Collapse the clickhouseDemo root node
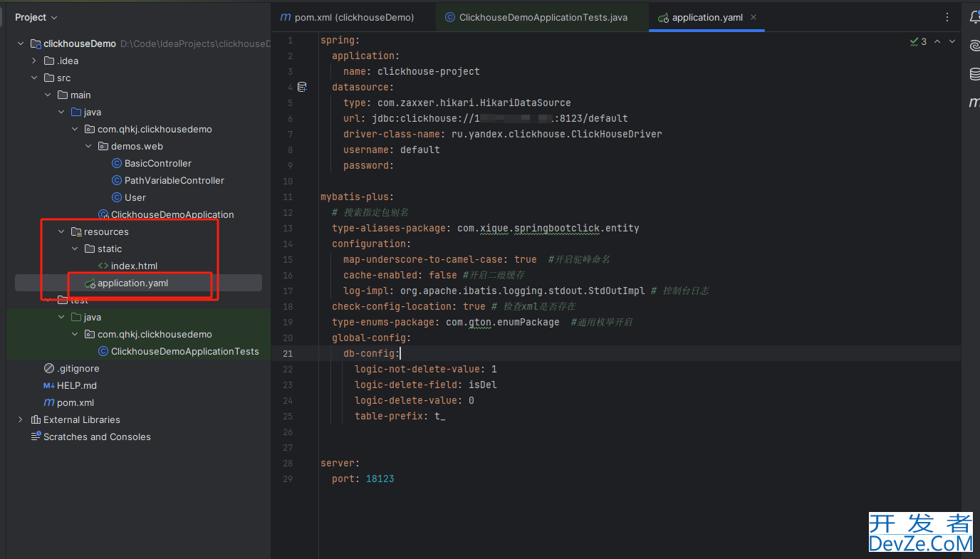Image resolution: width=980 pixels, height=559 pixels. (20, 43)
